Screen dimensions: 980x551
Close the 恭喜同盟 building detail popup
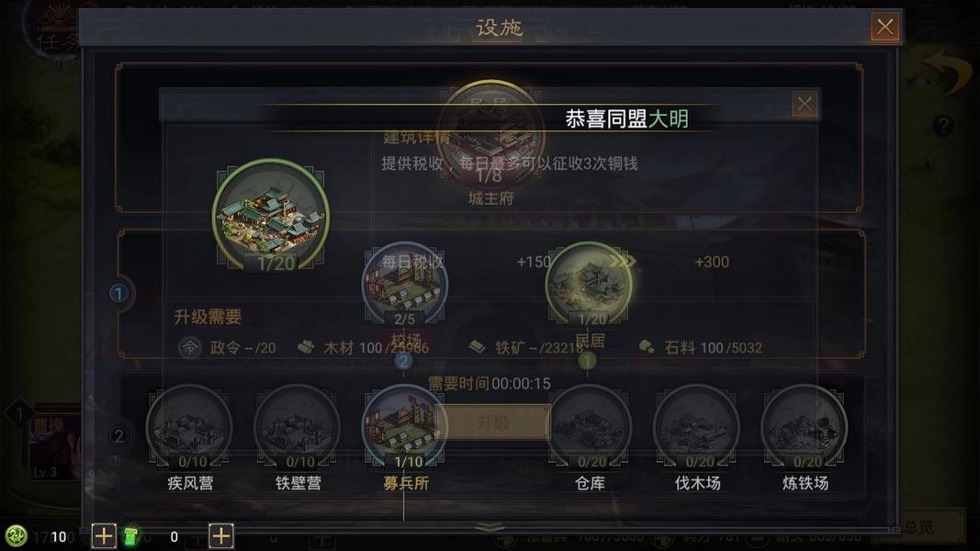click(805, 104)
